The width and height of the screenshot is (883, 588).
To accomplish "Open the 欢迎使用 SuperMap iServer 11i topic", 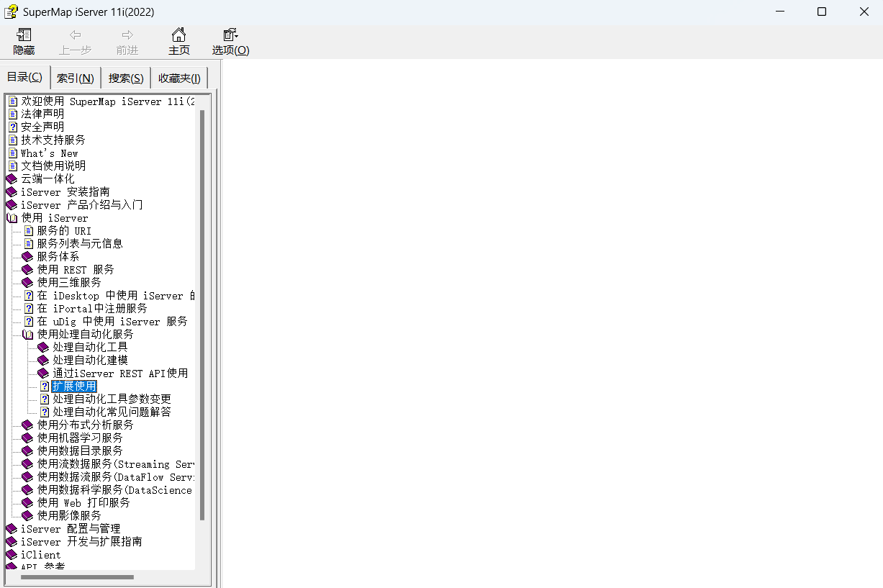I will [x=108, y=101].
